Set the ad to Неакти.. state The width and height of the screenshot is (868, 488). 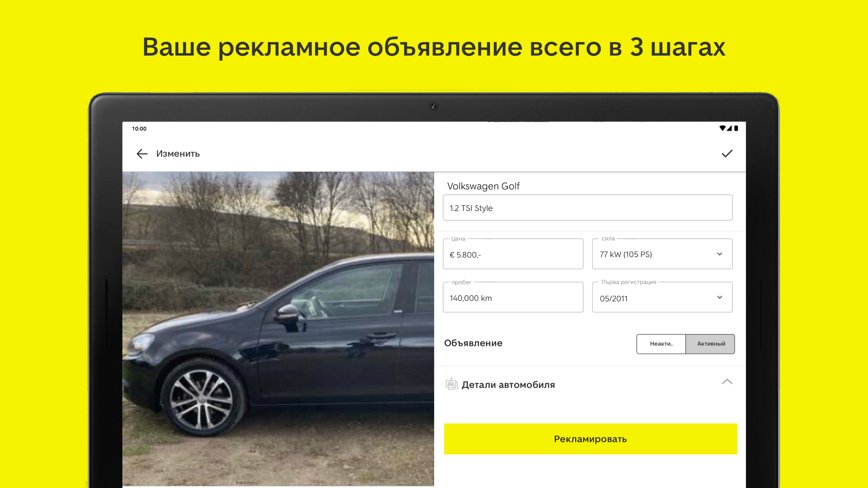pos(661,344)
